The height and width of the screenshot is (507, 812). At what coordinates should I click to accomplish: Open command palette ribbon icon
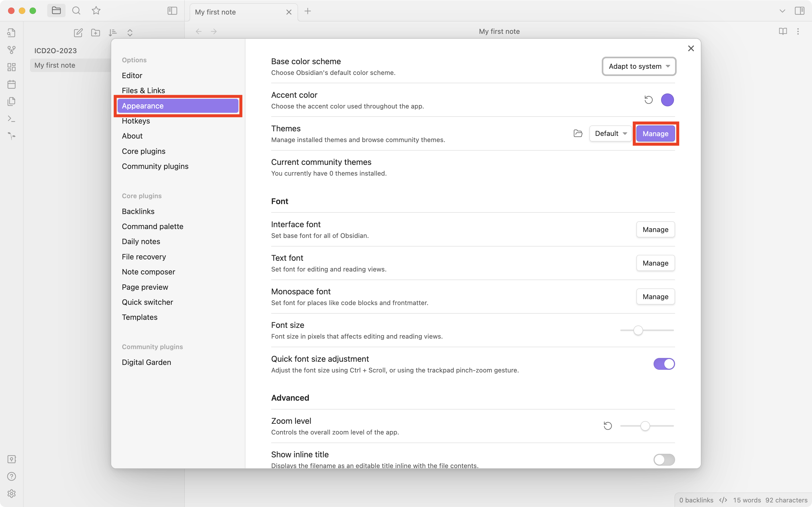click(x=12, y=119)
